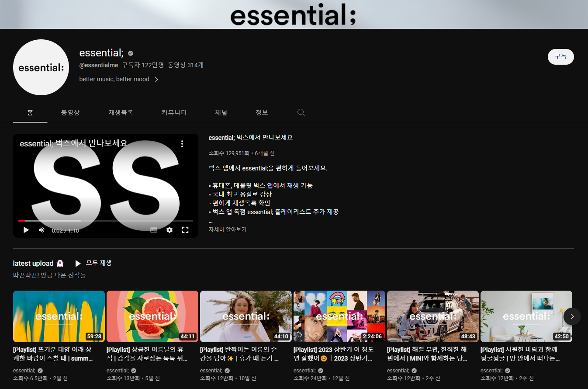Search within the channel using magnifier icon
Viewport: 588px width, 389px height.
tap(301, 113)
